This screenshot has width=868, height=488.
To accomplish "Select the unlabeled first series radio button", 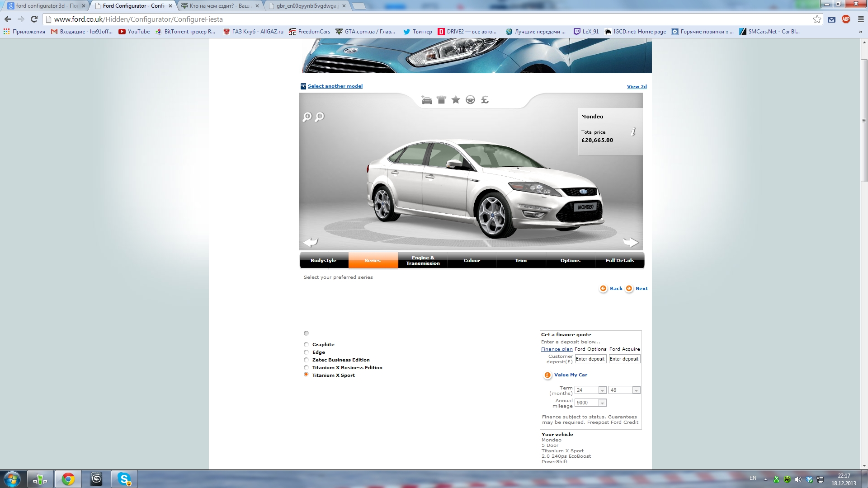I will (306, 333).
